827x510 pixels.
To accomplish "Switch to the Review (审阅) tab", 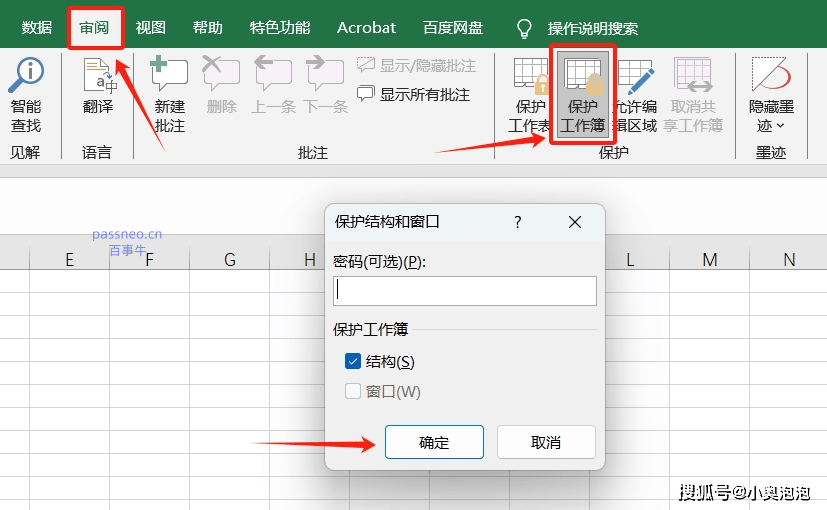I will [x=95, y=28].
